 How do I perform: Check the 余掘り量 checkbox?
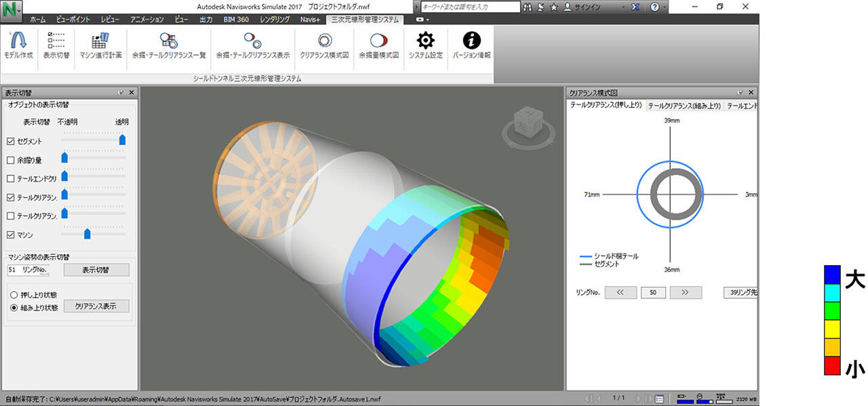tap(10, 160)
